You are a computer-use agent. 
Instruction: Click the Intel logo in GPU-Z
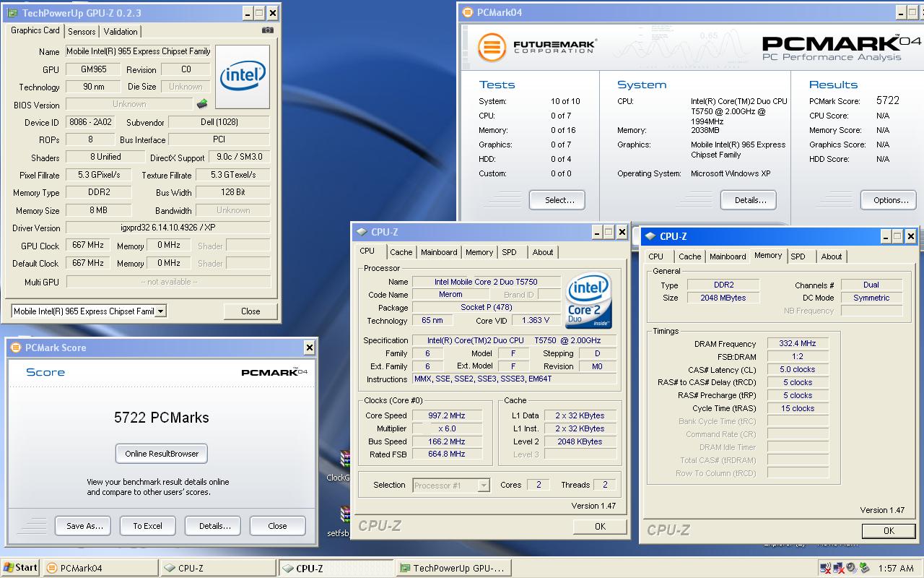pyautogui.click(x=243, y=78)
